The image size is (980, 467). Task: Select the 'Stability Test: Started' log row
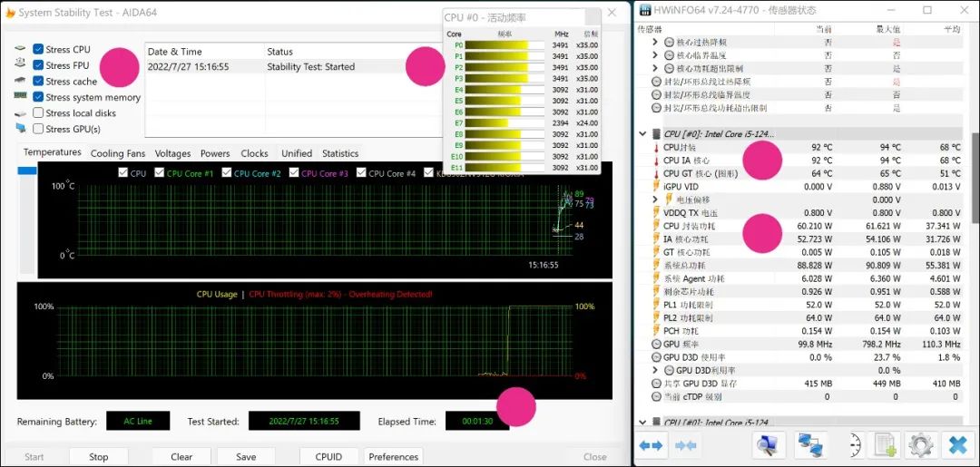tap(292, 67)
